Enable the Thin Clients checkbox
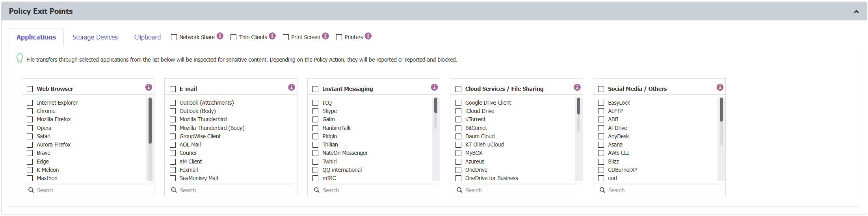Viewport: 868px width, 216px height. click(x=233, y=37)
